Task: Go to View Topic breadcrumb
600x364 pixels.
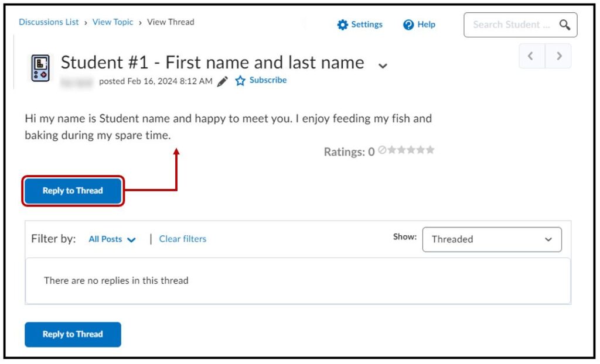Action: 113,22
